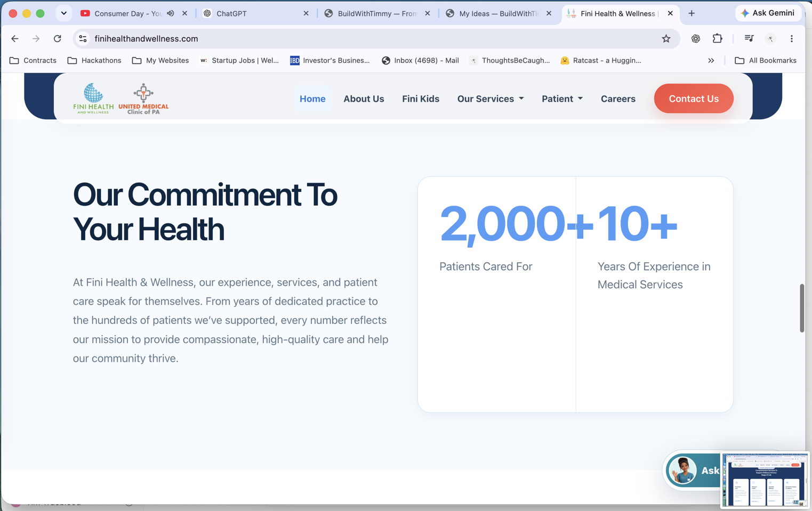Click the page vertical scrollbar thumb

click(x=801, y=308)
